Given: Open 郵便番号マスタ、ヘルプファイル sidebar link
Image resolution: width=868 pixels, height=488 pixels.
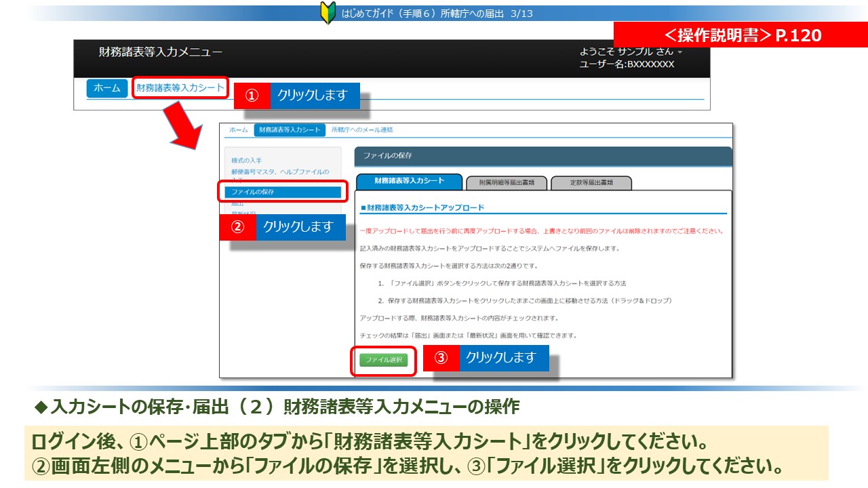Looking at the screenshot, I should 279,172.
